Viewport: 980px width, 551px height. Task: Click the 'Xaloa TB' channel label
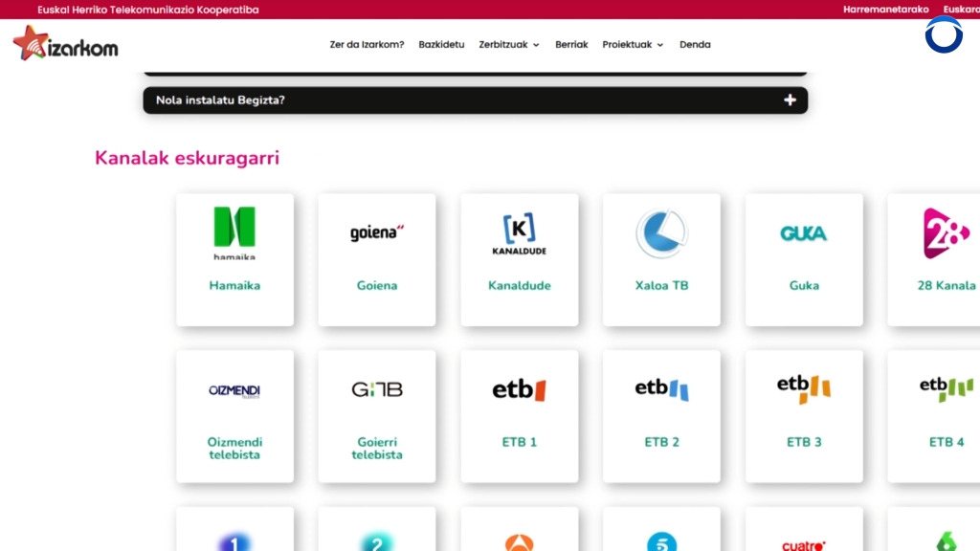point(661,285)
